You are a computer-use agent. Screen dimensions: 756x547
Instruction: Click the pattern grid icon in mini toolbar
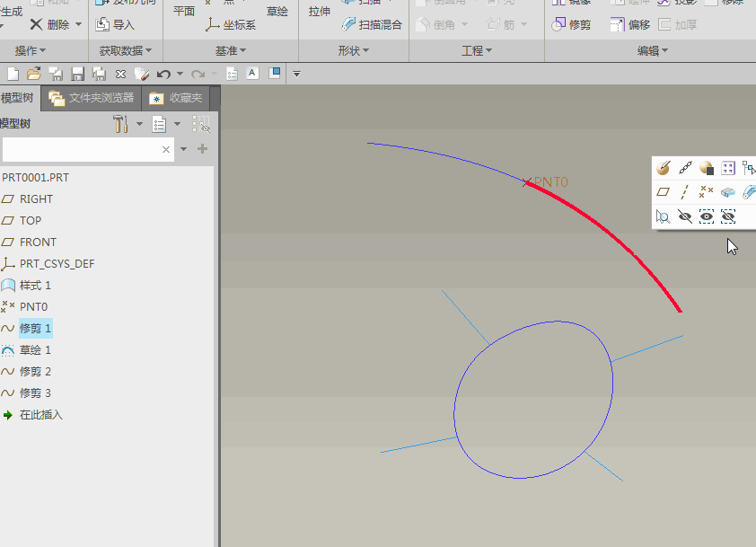tap(728, 168)
